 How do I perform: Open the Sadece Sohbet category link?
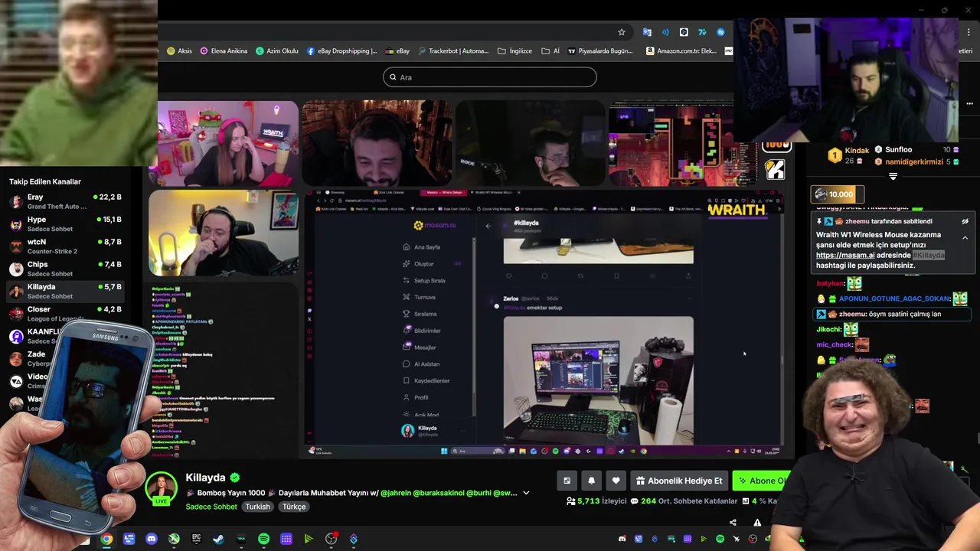pyautogui.click(x=211, y=507)
